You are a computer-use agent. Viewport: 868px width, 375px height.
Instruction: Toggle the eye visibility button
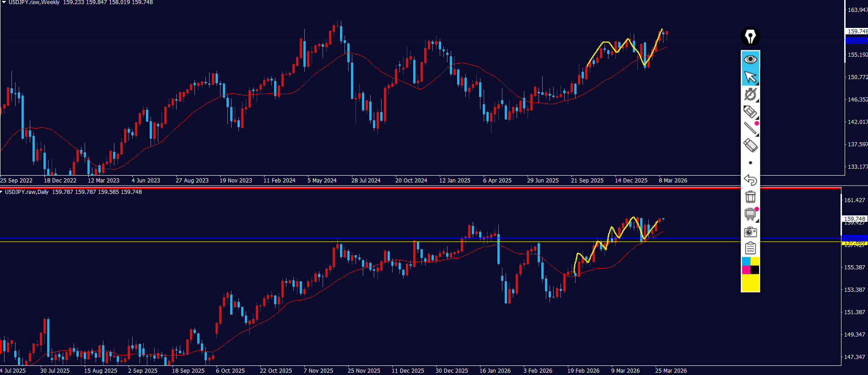point(750,59)
